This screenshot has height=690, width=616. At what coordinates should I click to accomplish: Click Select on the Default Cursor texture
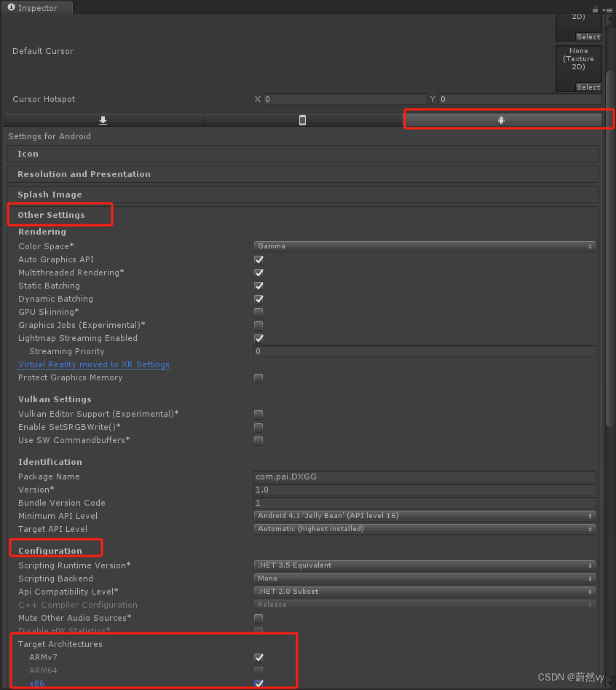[x=588, y=87]
